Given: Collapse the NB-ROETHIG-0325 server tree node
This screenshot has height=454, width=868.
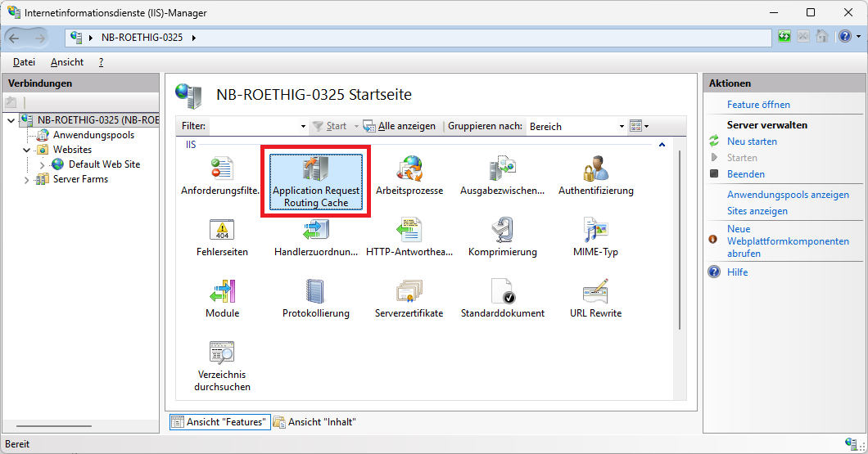Looking at the screenshot, I should tap(11, 120).
